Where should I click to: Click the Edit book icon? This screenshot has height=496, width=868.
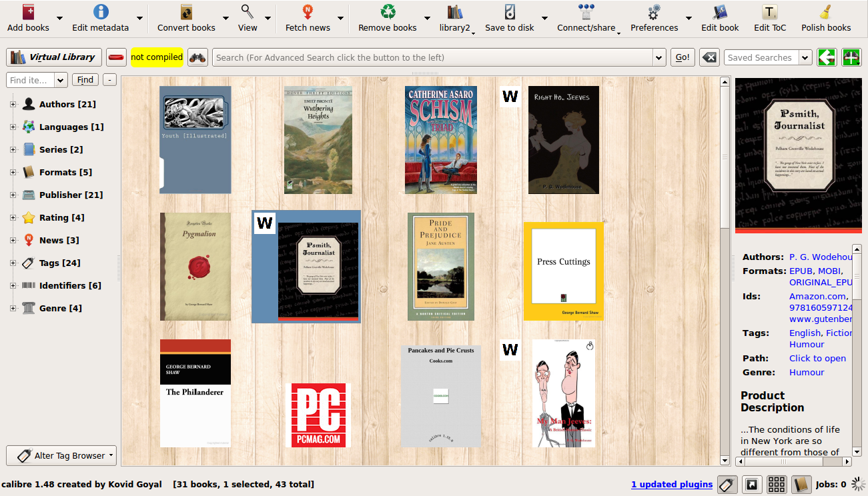coord(720,13)
